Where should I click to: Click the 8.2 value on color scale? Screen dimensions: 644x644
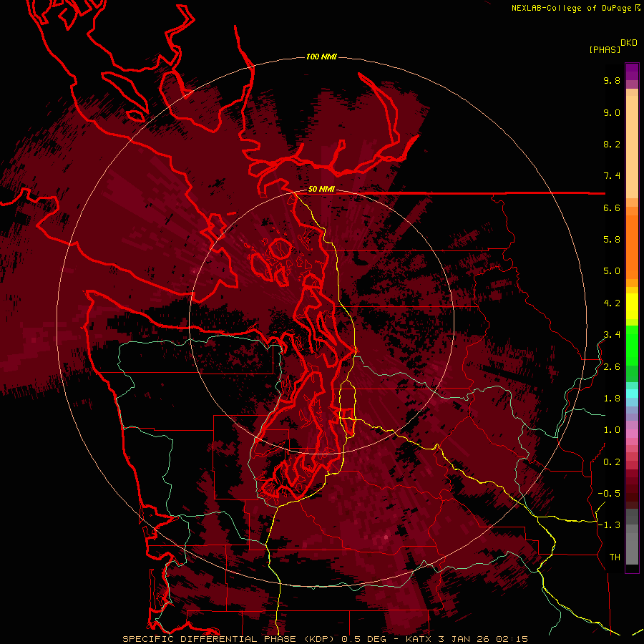(x=612, y=144)
